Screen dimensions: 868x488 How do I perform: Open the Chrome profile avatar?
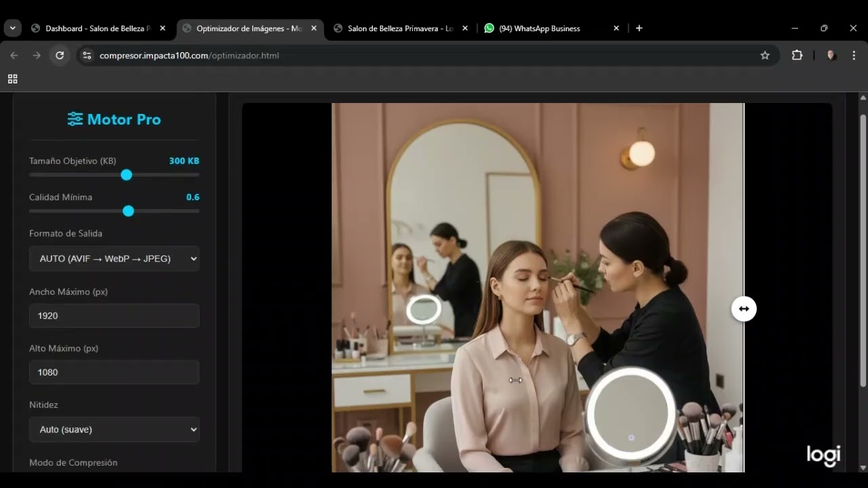[831, 56]
